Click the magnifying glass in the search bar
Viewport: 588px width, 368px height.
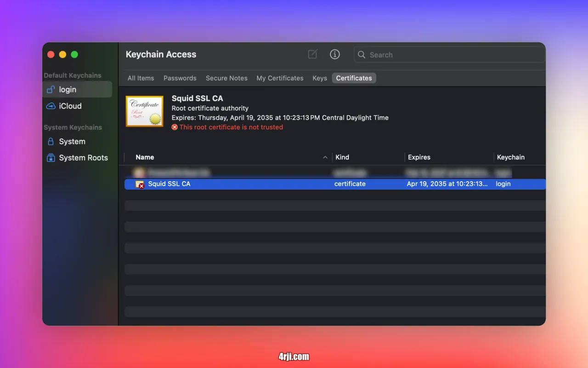click(362, 55)
